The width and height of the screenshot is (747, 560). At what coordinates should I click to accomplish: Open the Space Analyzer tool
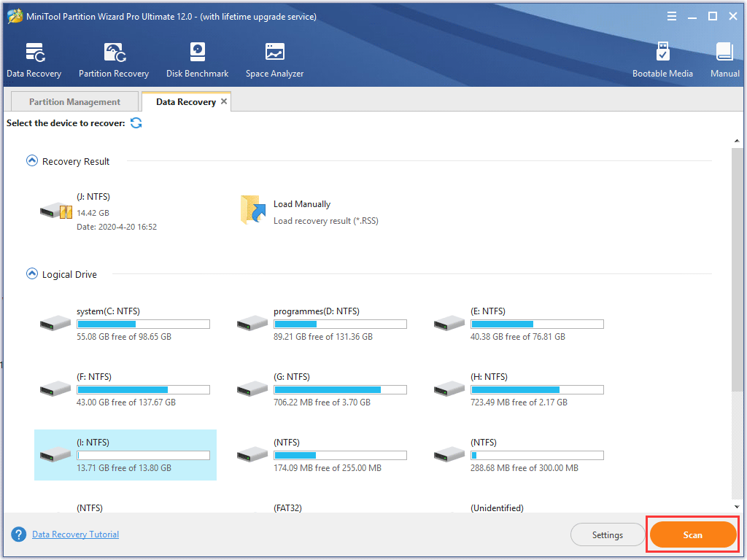point(274,60)
